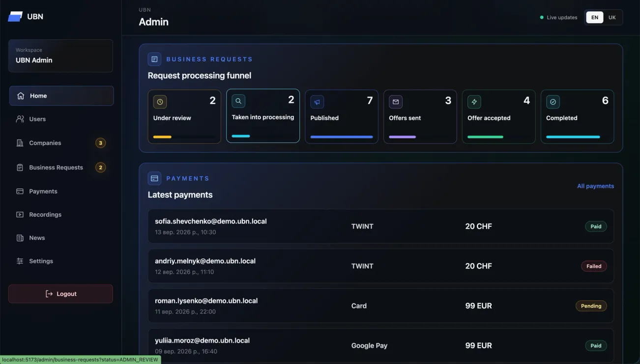
Task: Open the Recordings menu item
Action: (x=61, y=215)
